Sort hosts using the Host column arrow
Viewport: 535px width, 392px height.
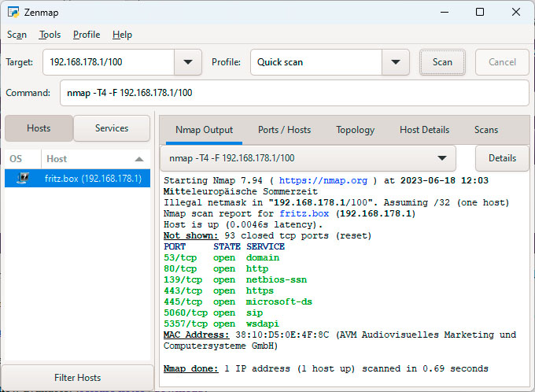click(x=139, y=159)
